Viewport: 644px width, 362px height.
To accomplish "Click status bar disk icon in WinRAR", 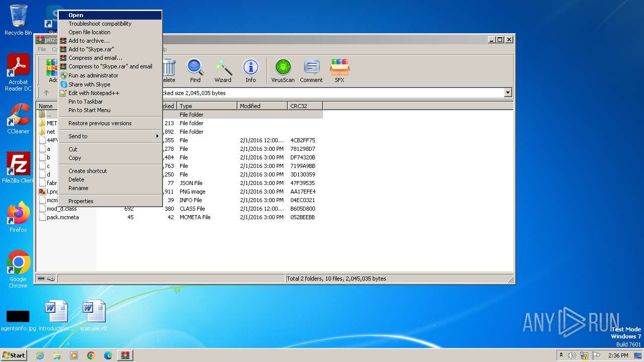I will point(42,279).
